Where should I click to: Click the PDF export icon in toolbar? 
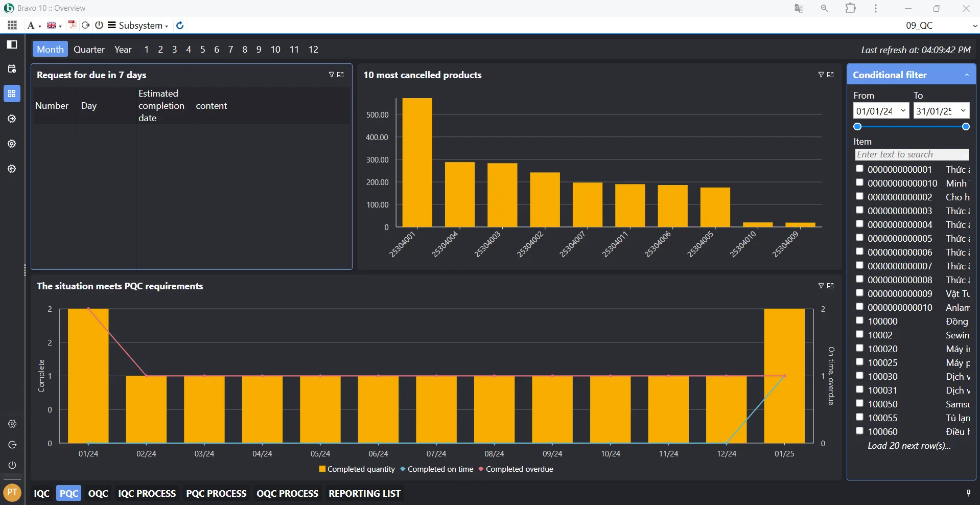tap(72, 25)
